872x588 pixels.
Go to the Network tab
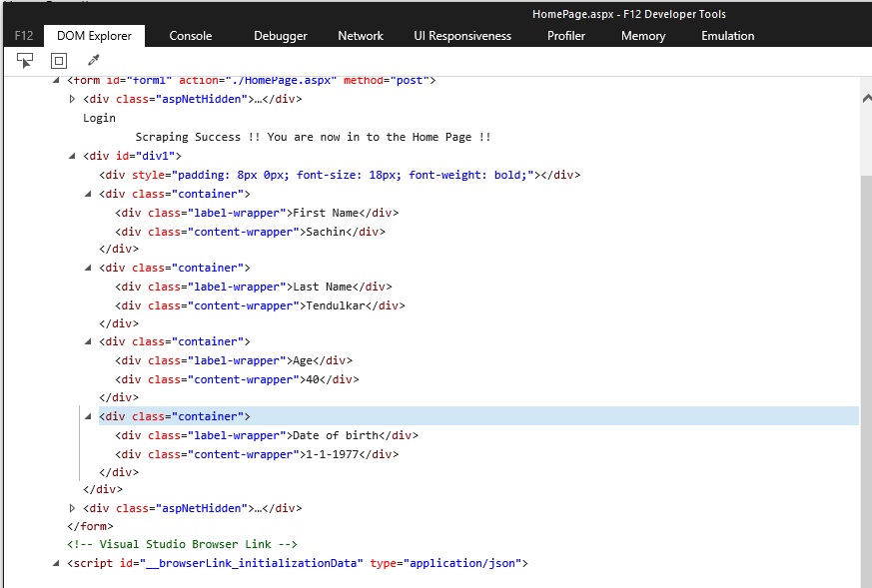(361, 36)
